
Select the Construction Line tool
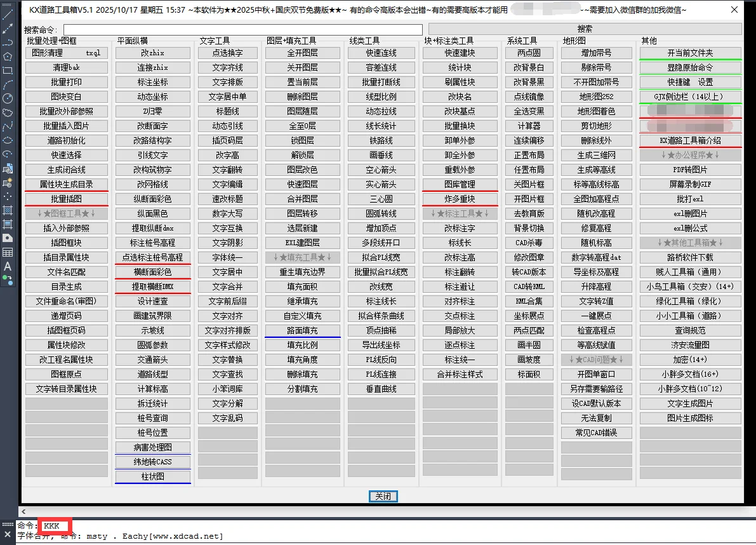[7, 29]
